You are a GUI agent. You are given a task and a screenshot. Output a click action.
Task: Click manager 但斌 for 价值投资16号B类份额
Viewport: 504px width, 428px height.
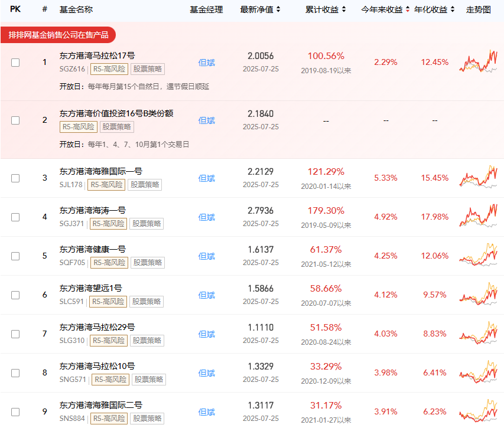(x=206, y=120)
